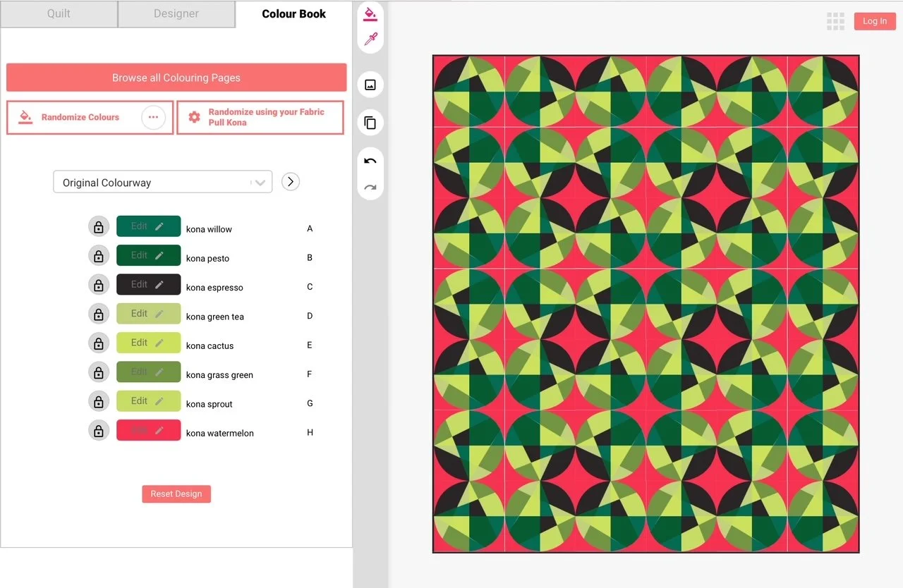The width and height of the screenshot is (903, 588).
Task: Click the duplicate copy icon
Action: [370, 123]
